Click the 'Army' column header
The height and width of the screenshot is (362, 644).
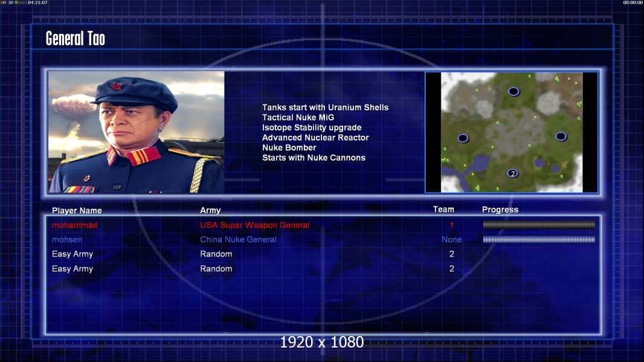[210, 211]
